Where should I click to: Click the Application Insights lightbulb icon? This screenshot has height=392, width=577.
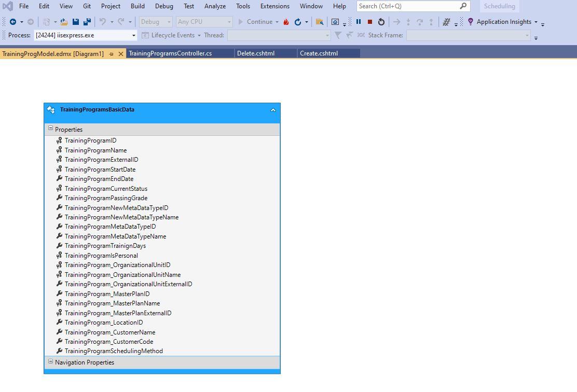[x=470, y=22]
